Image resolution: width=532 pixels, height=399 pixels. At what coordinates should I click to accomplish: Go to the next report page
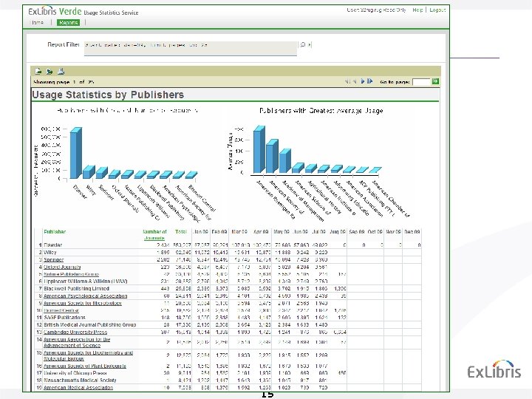(x=362, y=81)
